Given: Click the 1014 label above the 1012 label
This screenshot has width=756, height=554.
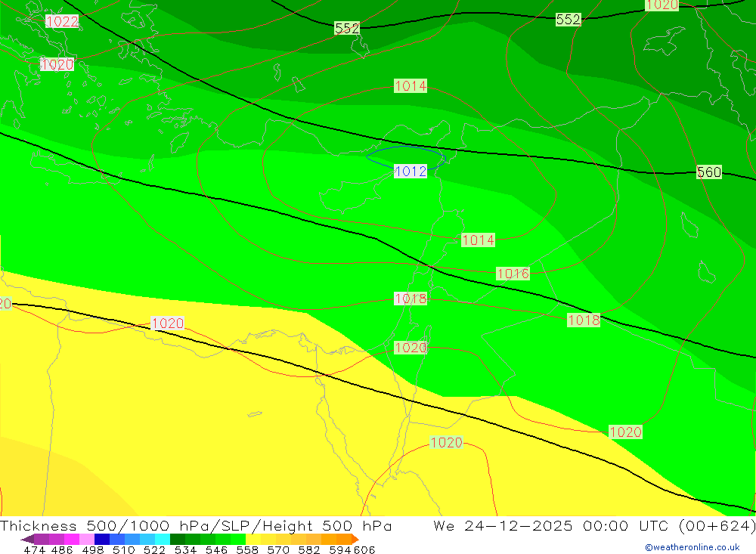Looking at the screenshot, I should [x=411, y=86].
